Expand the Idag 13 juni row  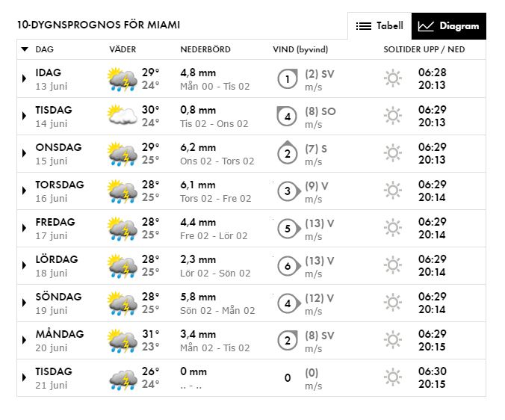point(25,78)
